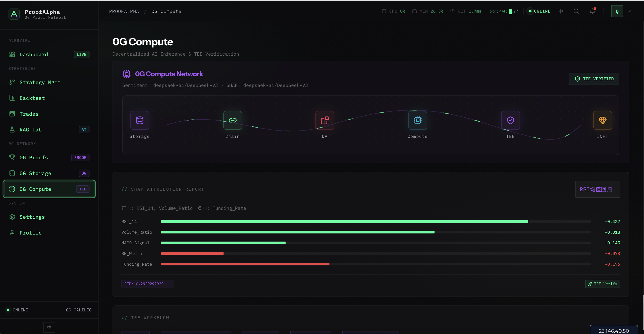Click the AI badge next to RAG Lab
Image resolution: width=644 pixels, height=334 pixels.
click(84, 130)
